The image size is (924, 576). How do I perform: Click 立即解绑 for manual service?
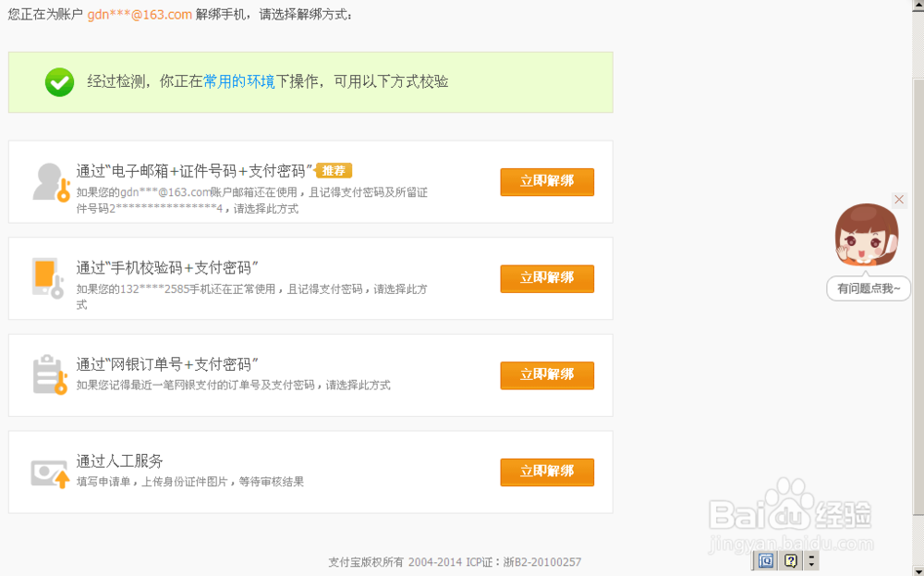547,472
